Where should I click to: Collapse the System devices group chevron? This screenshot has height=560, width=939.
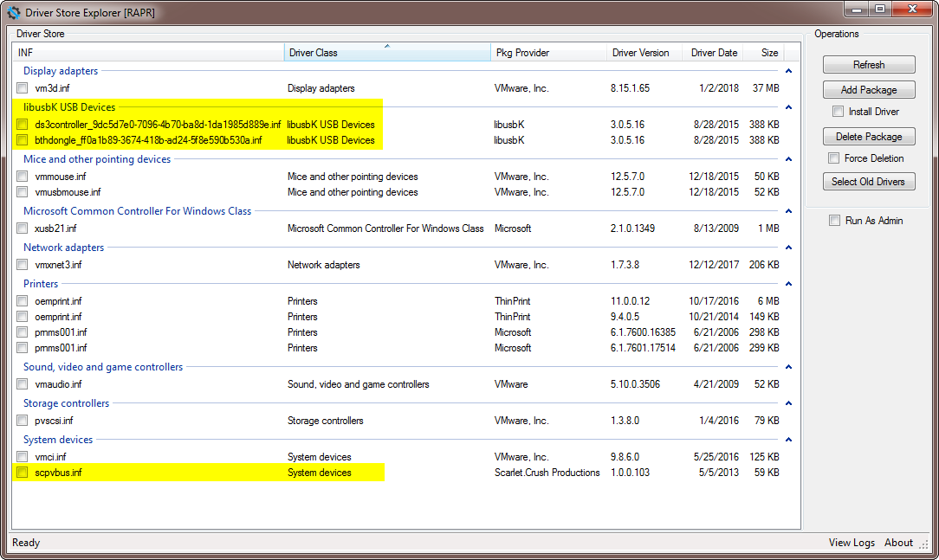(788, 440)
